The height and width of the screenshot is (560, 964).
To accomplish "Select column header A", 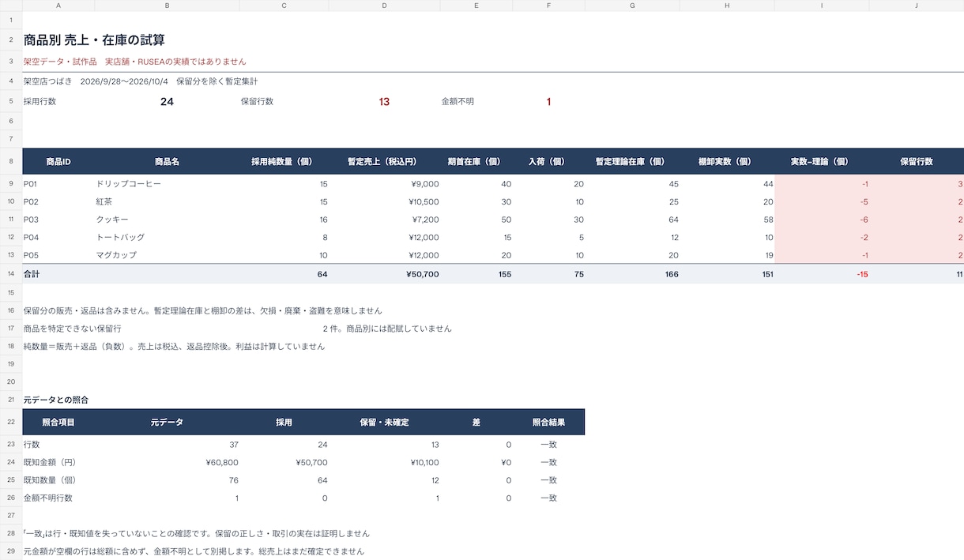I will 58,6.
